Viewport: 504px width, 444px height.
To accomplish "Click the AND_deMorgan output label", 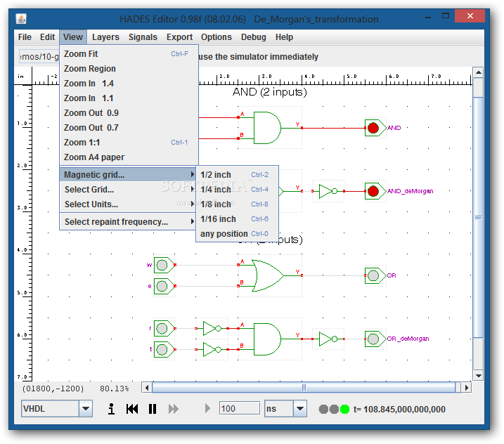I will pos(410,191).
